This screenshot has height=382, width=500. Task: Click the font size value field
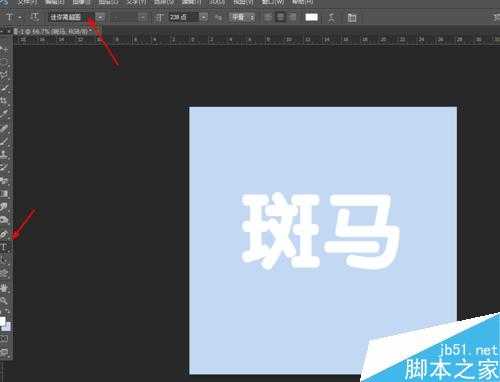(184, 17)
